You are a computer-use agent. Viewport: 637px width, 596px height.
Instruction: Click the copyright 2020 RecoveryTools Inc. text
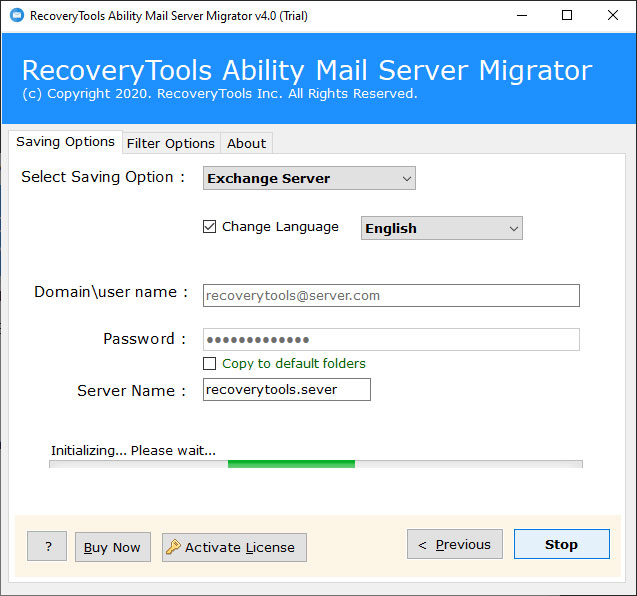(220, 94)
